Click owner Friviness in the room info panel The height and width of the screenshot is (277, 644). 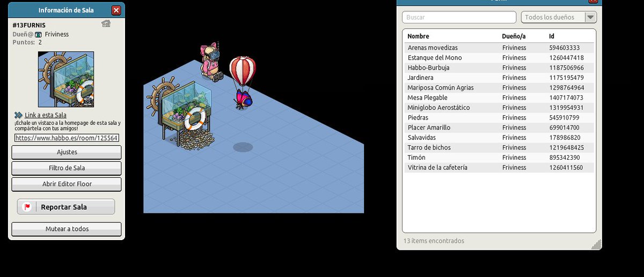pyautogui.click(x=57, y=34)
